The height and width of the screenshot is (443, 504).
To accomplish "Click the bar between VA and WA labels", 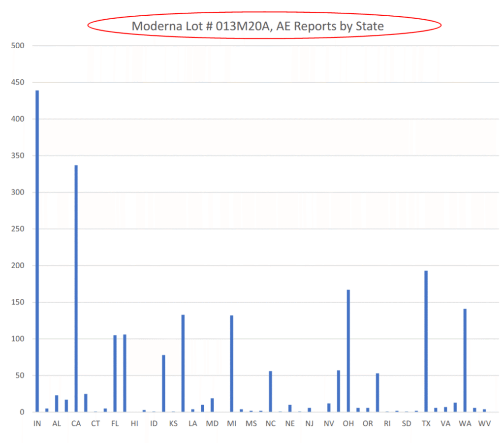I will [x=455, y=408].
